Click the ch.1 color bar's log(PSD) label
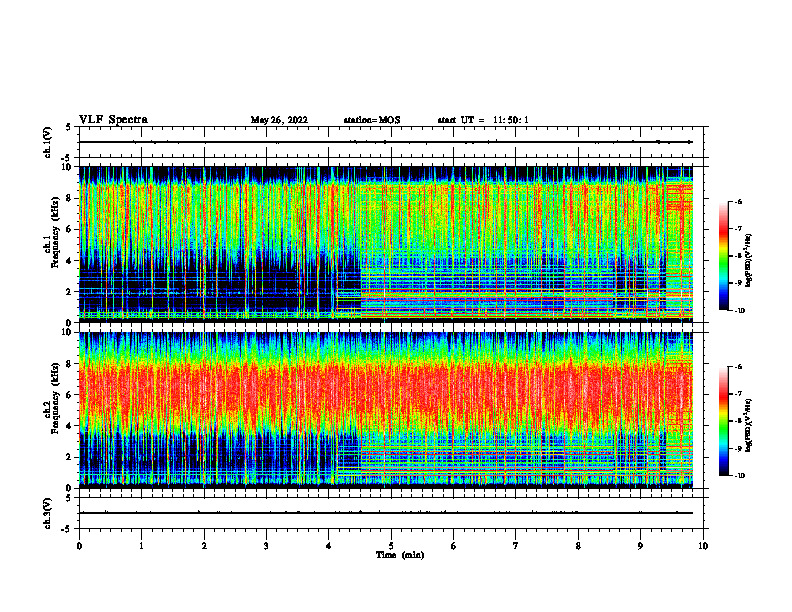Image resolution: width=792 pixels, height=612 pixels. point(749,261)
